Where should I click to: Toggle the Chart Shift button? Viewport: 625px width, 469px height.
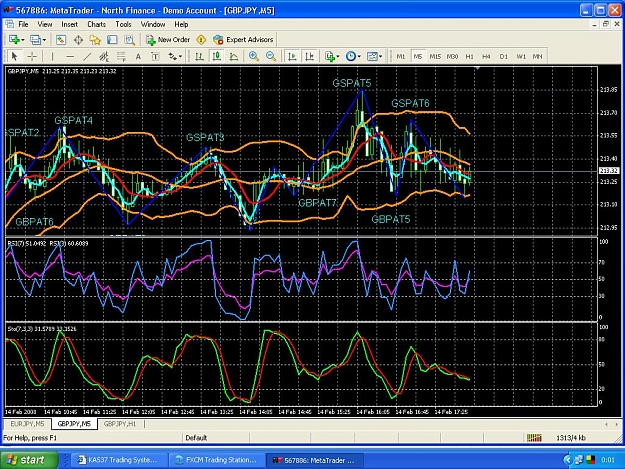(x=309, y=57)
